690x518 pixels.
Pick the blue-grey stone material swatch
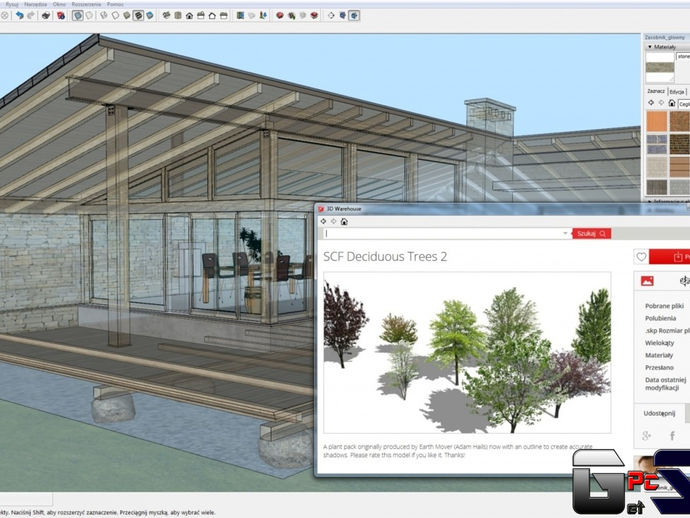point(657,144)
